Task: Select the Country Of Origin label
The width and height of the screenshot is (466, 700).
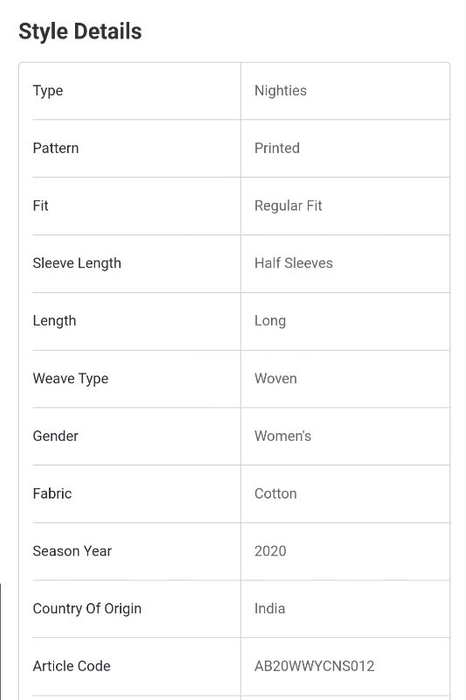Action: (87, 609)
